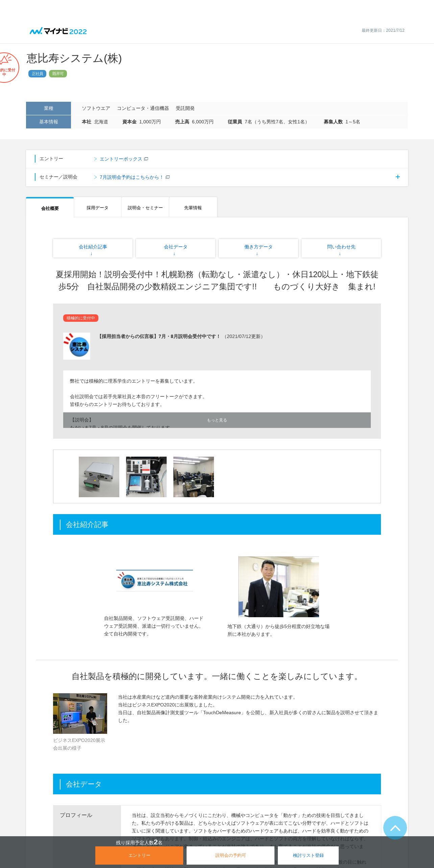
Task: Click 残り採用予定人数2名 text
Action: tap(139, 842)
